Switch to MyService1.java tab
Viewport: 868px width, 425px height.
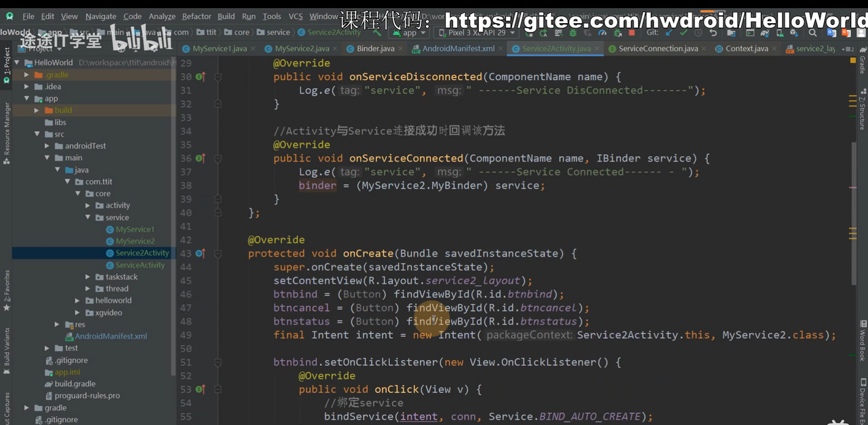click(x=220, y=49)
